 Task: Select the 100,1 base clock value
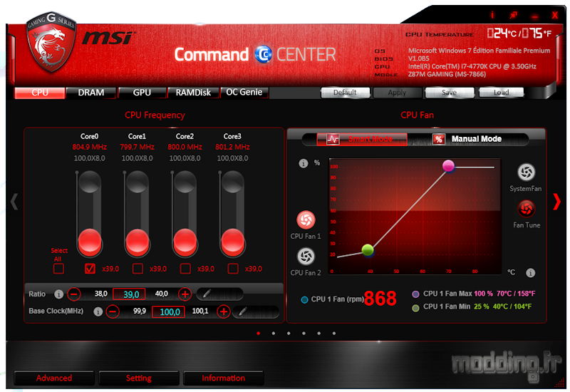(200, 311)
